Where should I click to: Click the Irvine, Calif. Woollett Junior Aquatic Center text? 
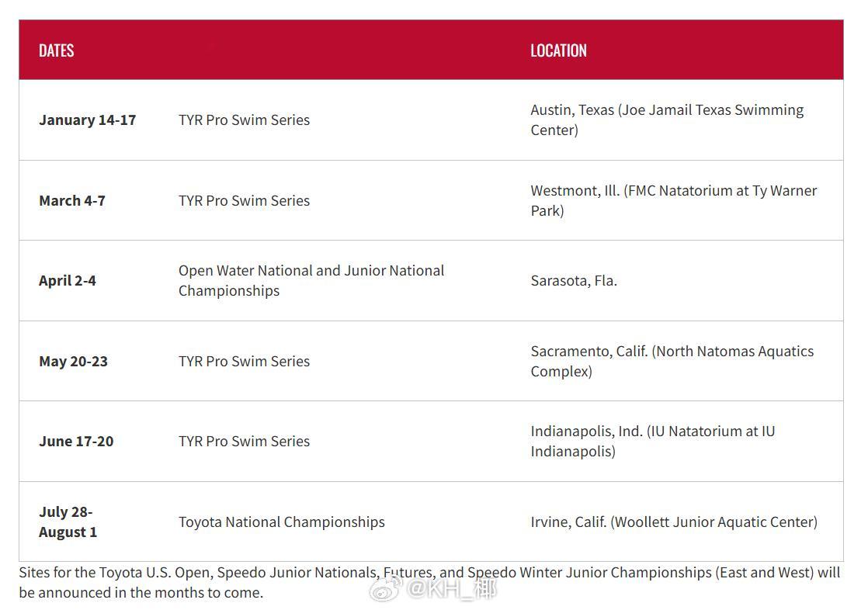click(x=674, y=522)
